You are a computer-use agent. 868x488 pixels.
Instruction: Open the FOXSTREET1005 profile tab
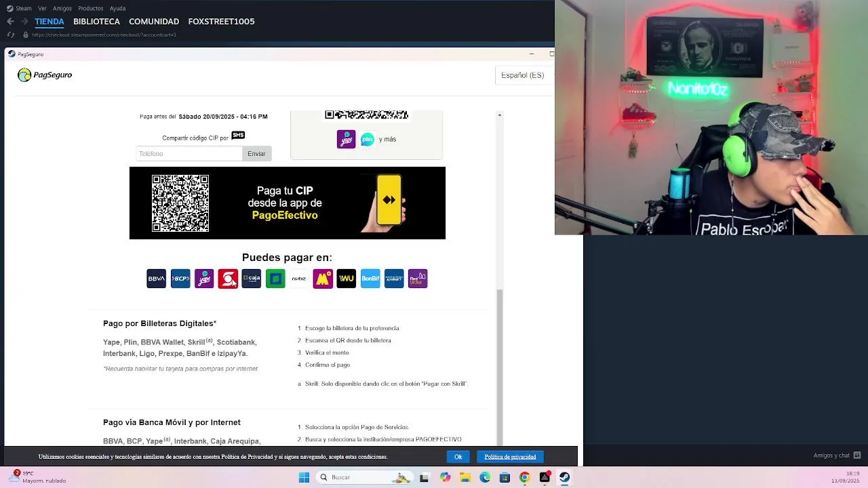point(221,22)
